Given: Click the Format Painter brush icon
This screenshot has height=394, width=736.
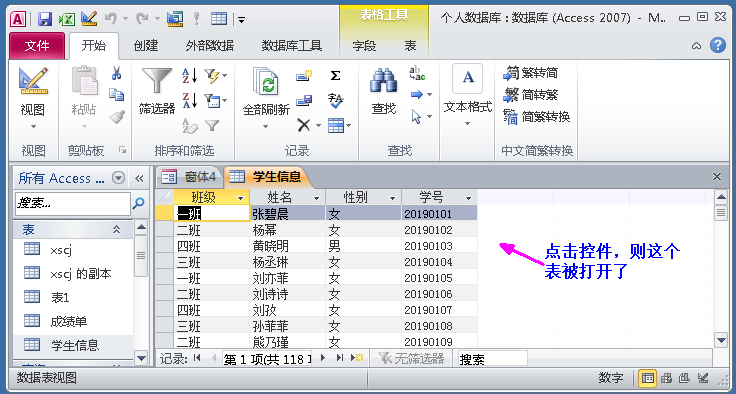Looking at the screenshot, I should 116,116.
